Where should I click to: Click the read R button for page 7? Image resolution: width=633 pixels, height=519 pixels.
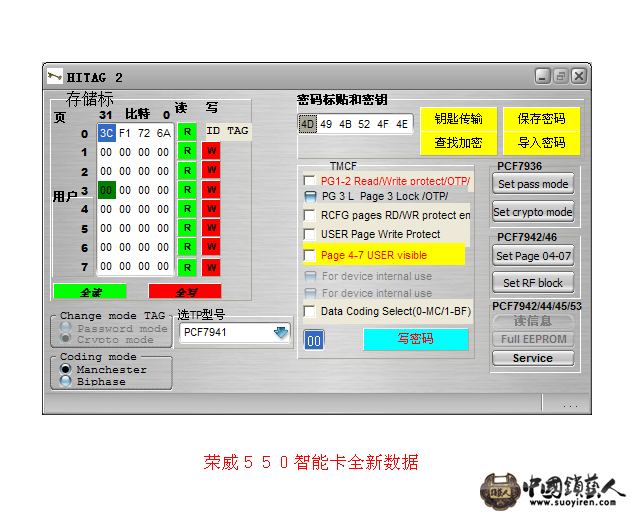point(187,267)
